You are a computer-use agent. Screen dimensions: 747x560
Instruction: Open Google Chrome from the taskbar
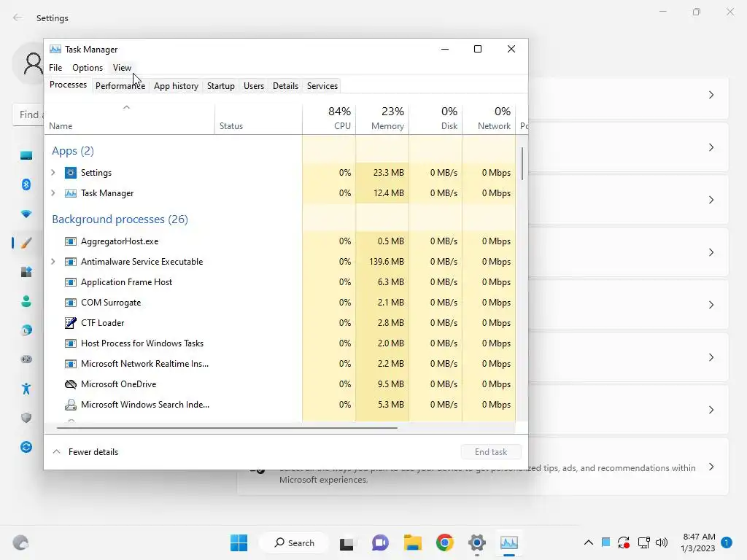coord(444,542)
